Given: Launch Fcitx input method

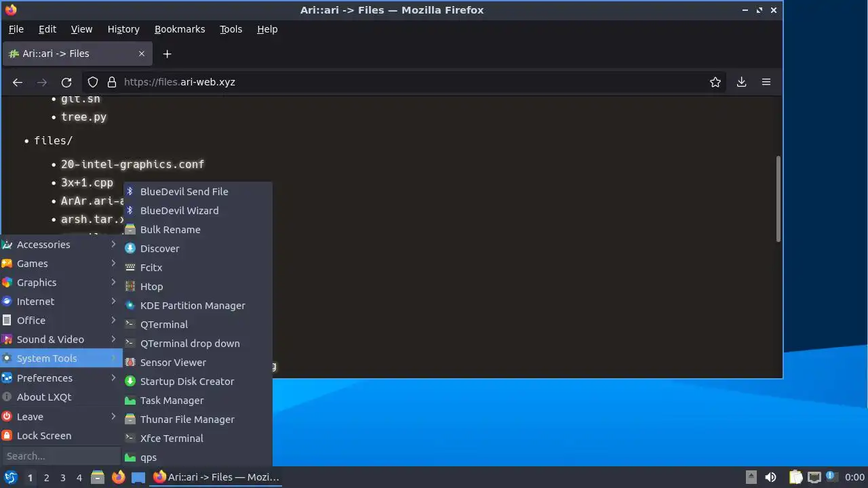Looking at the screenshot, I should (x=197, y=268).
